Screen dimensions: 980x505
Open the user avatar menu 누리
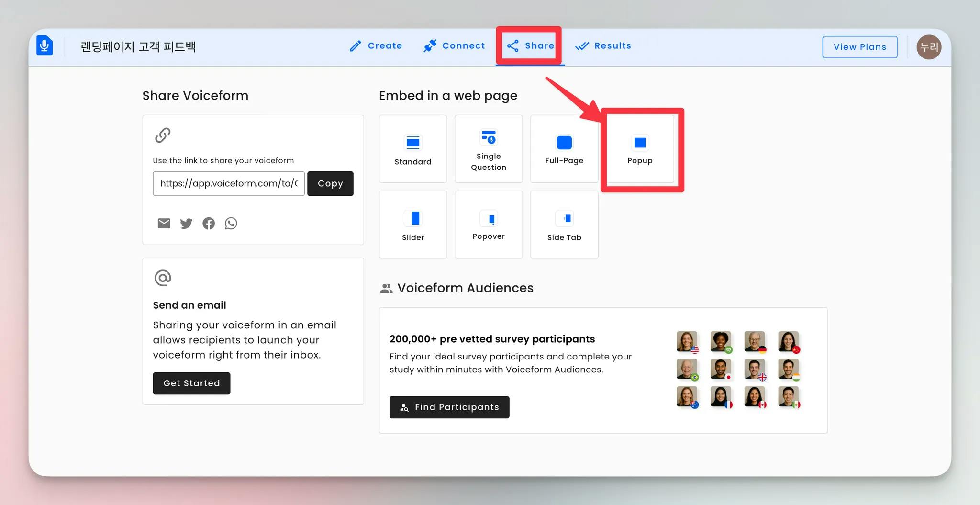[x=929, y=47]
